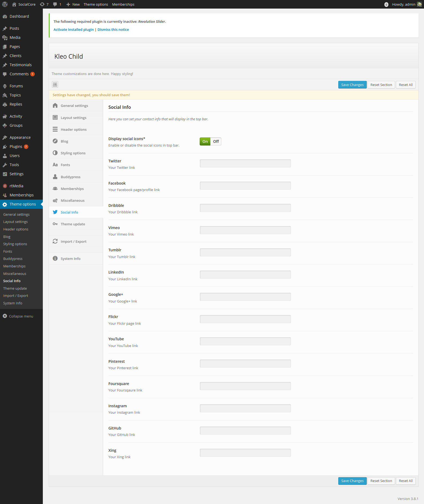The width and height of the screenshot is (424, 504).
Task: Click the Twitter bird Social Info icon
Action: [55, 212]
